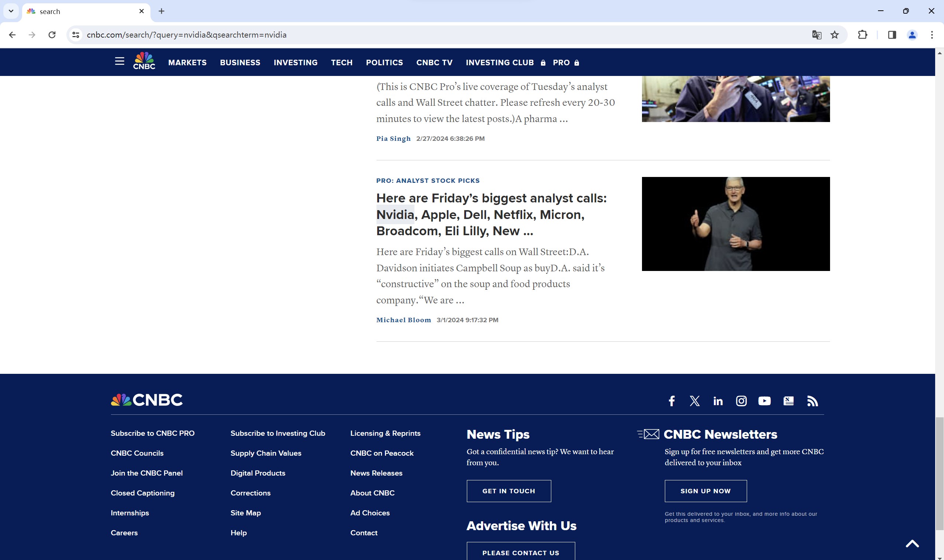Open the Site Map link
Viewport: 944px width, 560px height.
[245, 513]
